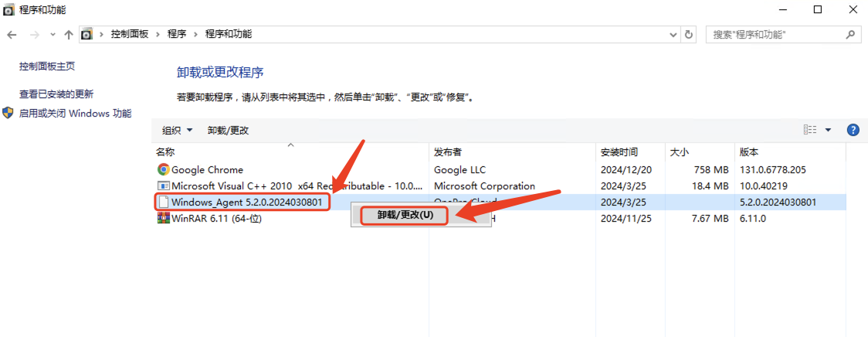
Task: Minimize the 程序和功能 window
Action: [783, 9]
